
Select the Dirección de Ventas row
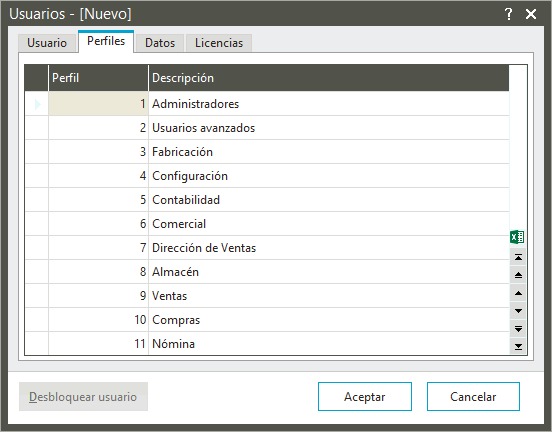tap(267, 248)
